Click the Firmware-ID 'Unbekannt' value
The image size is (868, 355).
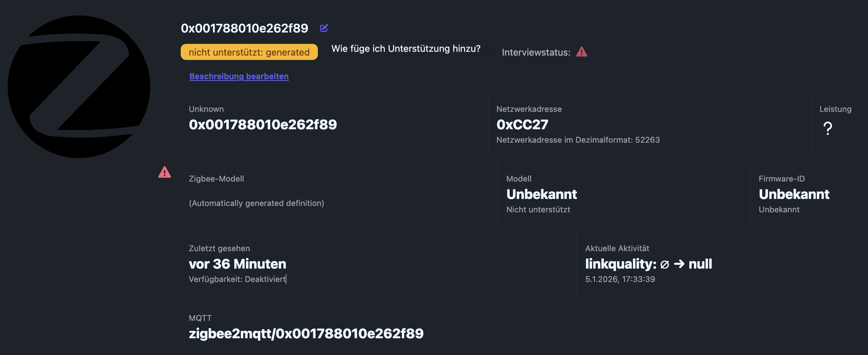(x=794, y=195)
